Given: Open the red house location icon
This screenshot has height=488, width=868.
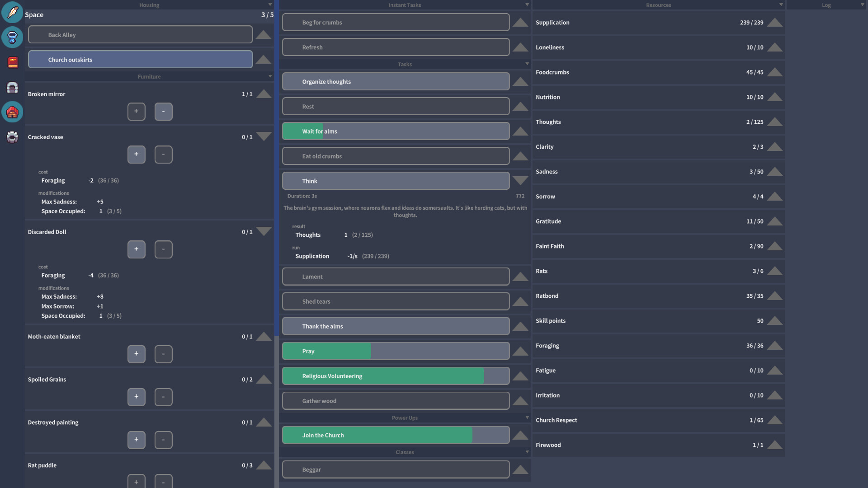Looking at the screenshot, I should [x=12, y=112].
